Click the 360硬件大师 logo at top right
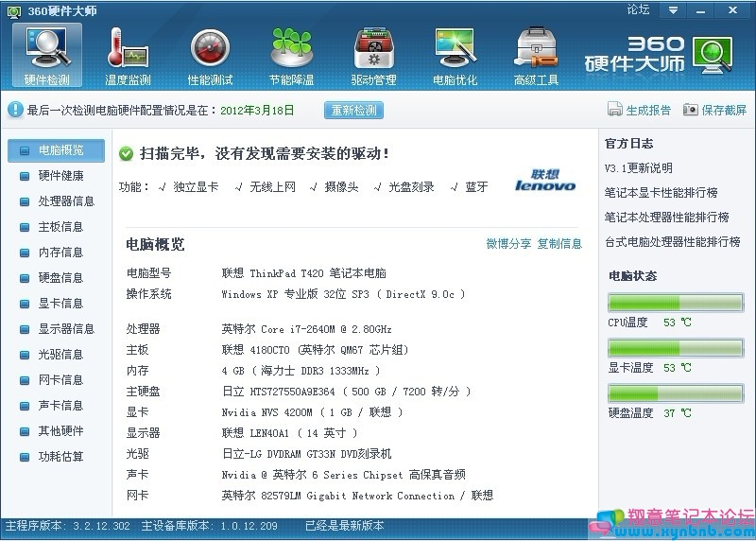The image size is (756, 541). [x=659, y=54]
